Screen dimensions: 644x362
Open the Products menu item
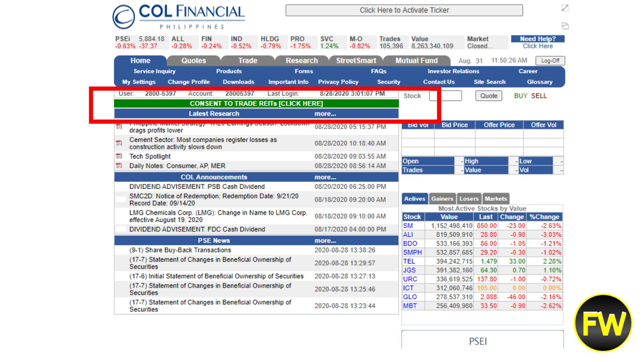(x=229, y=71)
